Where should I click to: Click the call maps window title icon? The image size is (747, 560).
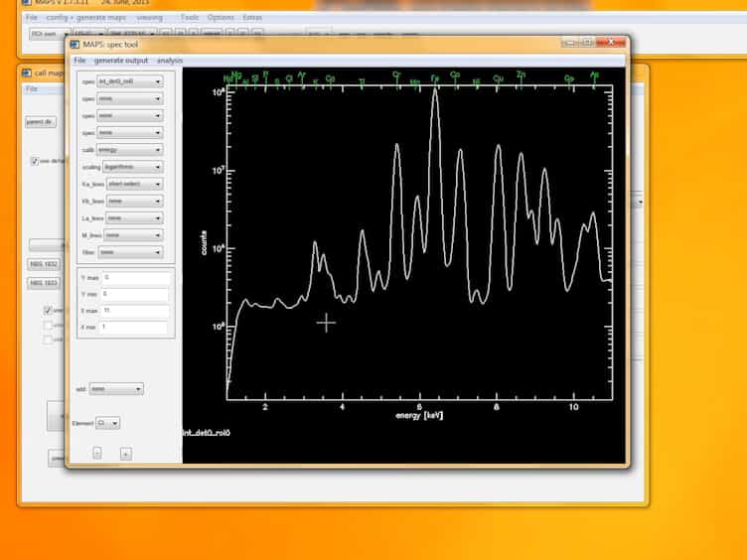click(x=27, y=72)
